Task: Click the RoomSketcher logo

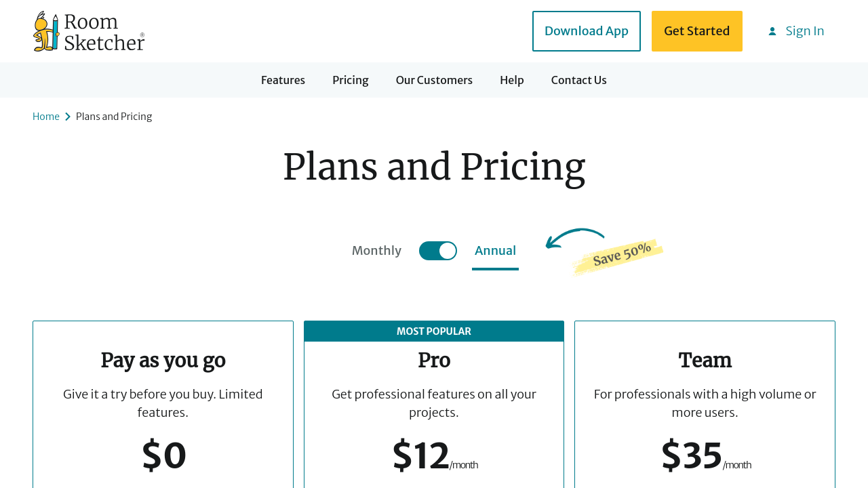Action: click(89, 31)
